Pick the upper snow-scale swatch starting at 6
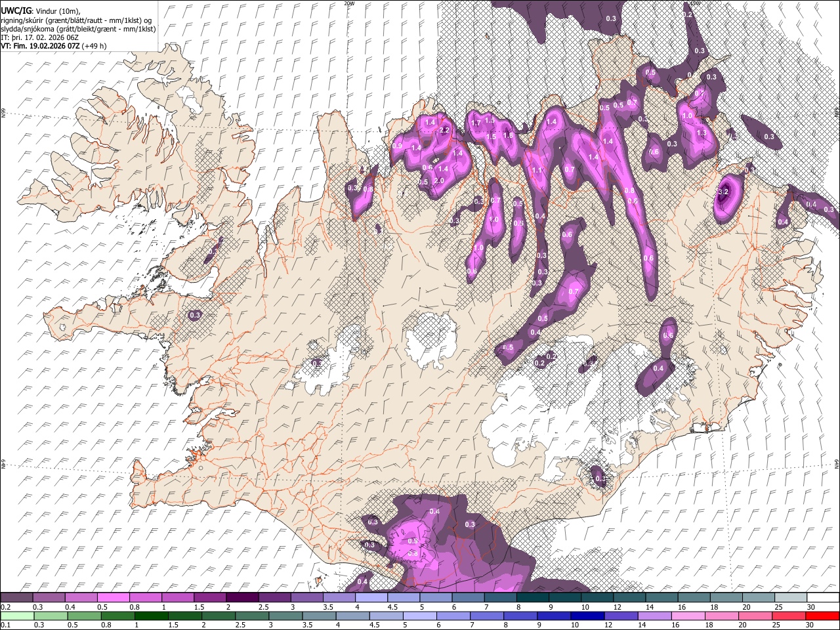840x630 pixels. point(469,598)
